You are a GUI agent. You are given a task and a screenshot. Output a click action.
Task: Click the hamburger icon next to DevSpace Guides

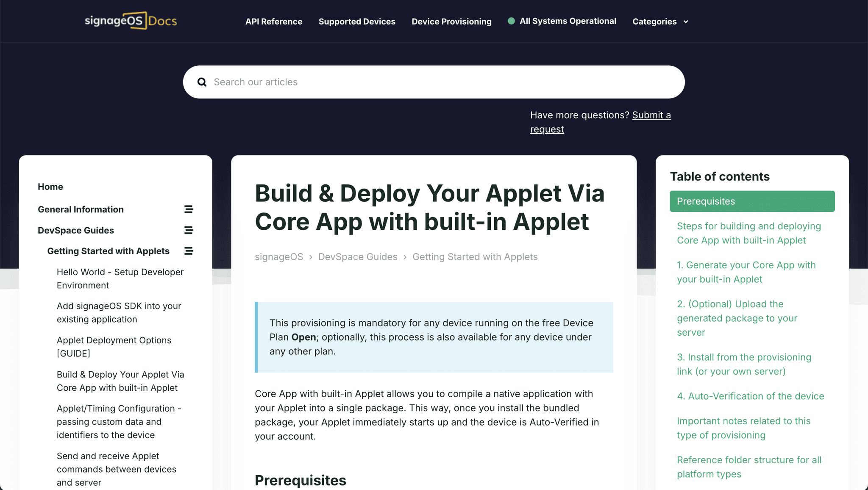point(188,230)
